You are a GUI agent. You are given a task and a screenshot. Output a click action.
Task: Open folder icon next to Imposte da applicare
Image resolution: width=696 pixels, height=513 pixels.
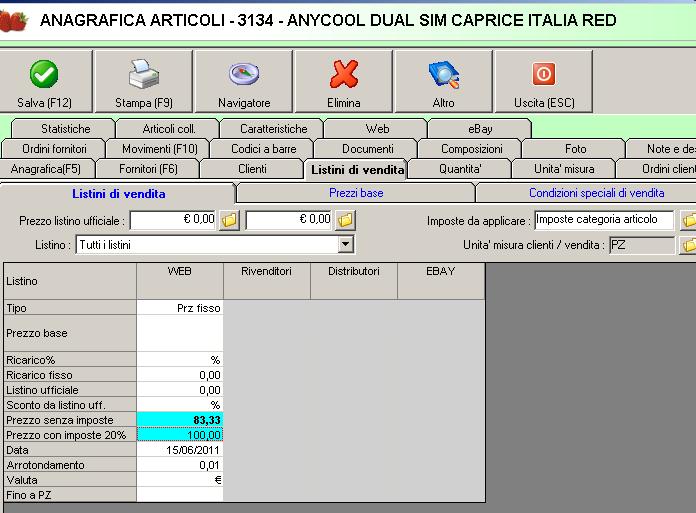pyautogui.click(x=688, y=220)
